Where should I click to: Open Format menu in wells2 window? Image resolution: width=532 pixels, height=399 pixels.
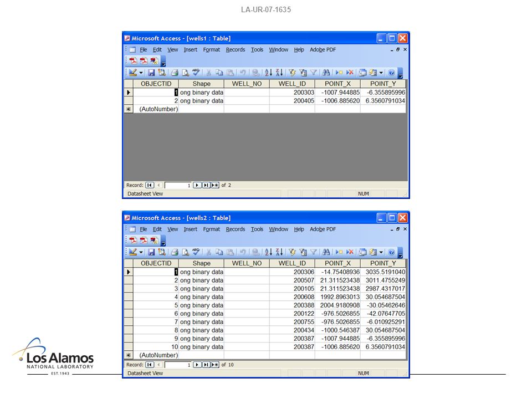pyautogui.click(x=211, y=229)
